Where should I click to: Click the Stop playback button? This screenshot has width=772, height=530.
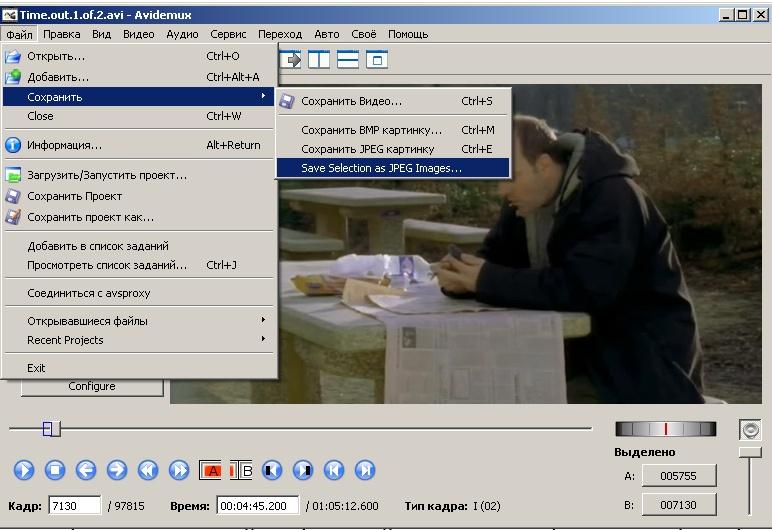click(x=55, y=470)
